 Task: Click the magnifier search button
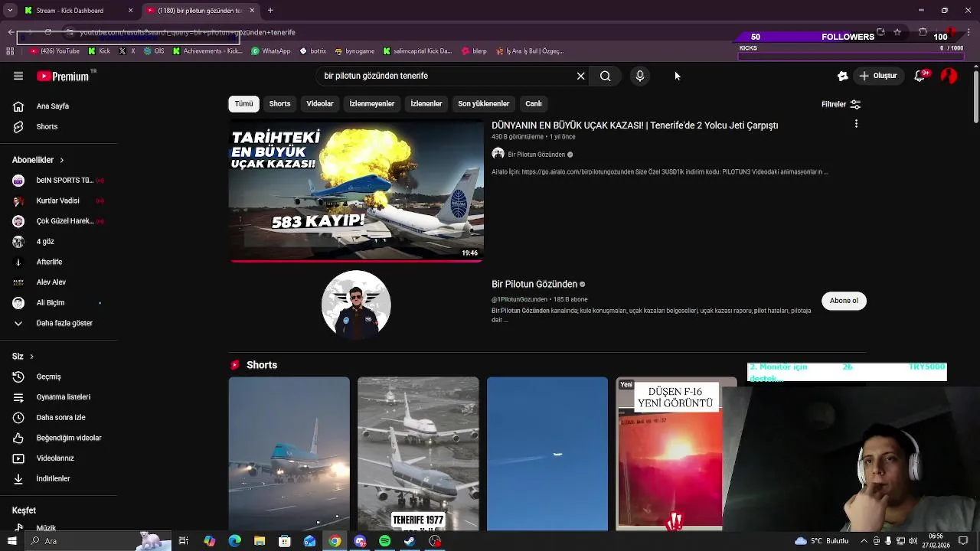(x=605, y=76)
